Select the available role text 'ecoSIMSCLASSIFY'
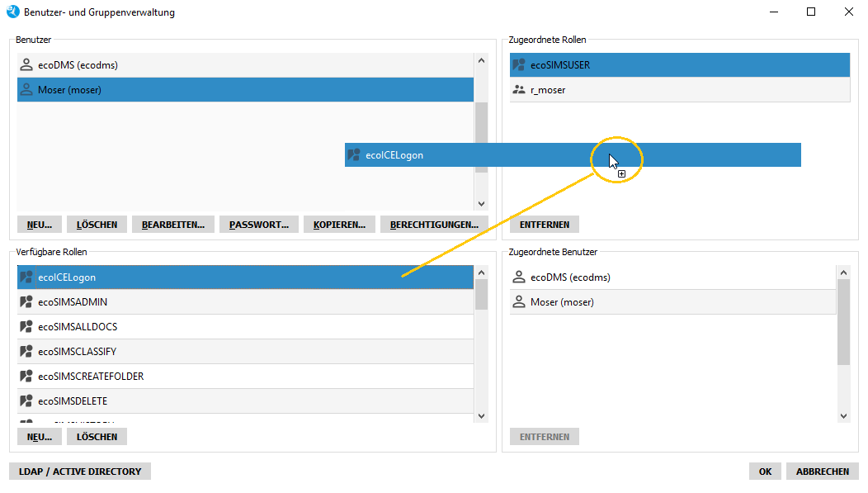Image resolution: width=868 pixels, height=493 pixels. tap(77, 352)
